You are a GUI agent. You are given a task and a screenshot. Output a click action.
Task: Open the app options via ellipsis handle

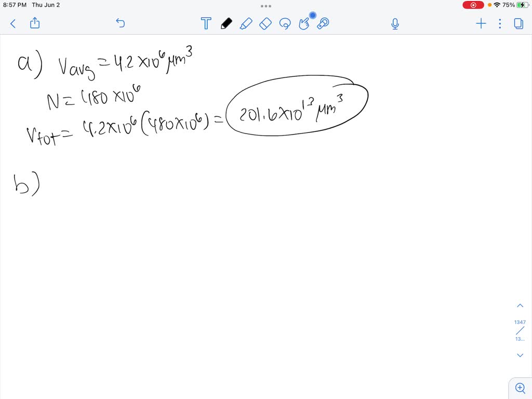(x=265, y=6)
